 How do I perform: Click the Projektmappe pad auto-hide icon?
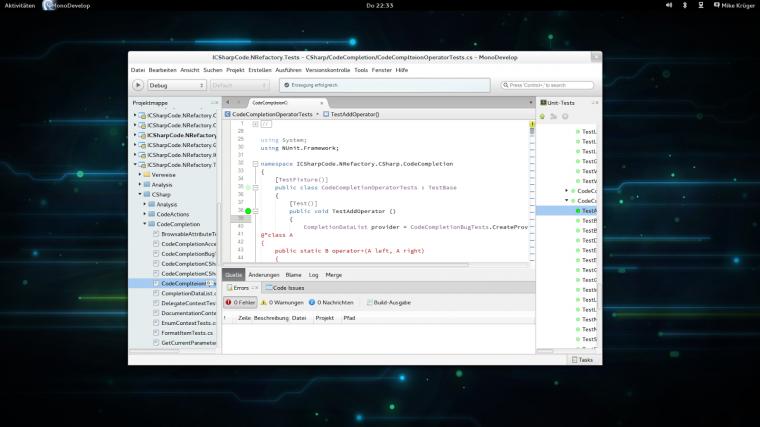tap(214, 103)
